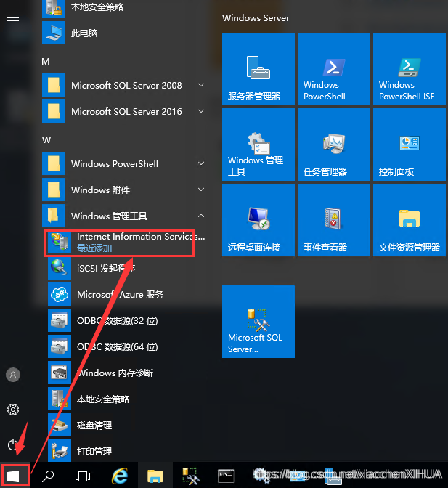
Task: Open Settings gear in Start menu
Action: tap(13, 410)
